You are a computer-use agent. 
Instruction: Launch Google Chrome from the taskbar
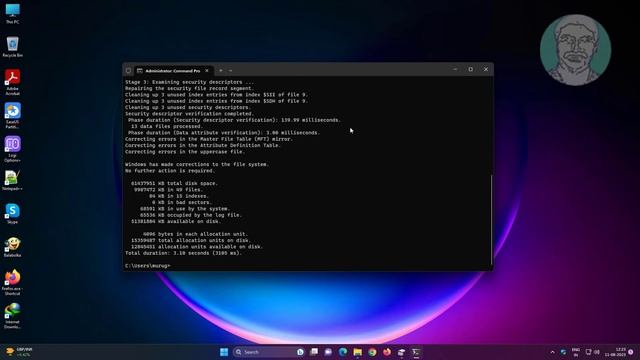pyautogui.click(x=372, y=352)
